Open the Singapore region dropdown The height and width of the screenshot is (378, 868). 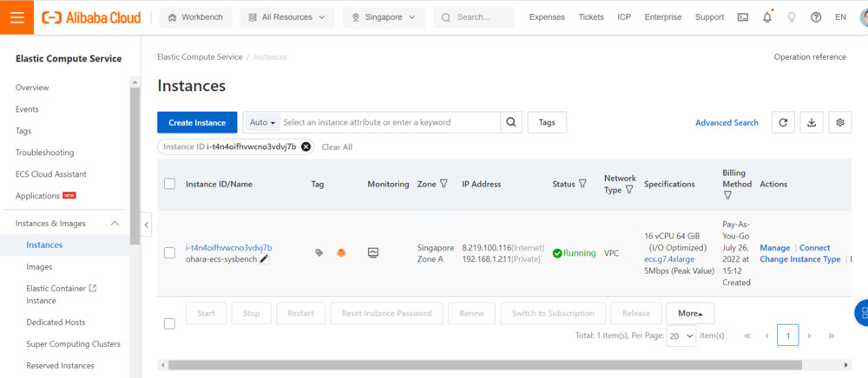[x=384, y=16]
